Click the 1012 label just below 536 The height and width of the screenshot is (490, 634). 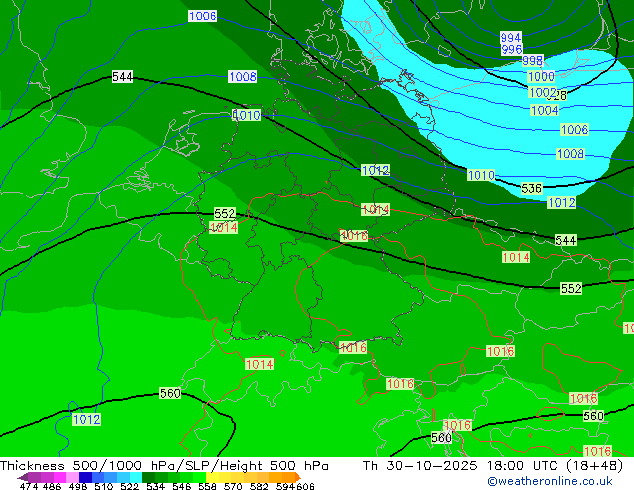(561, 202)
